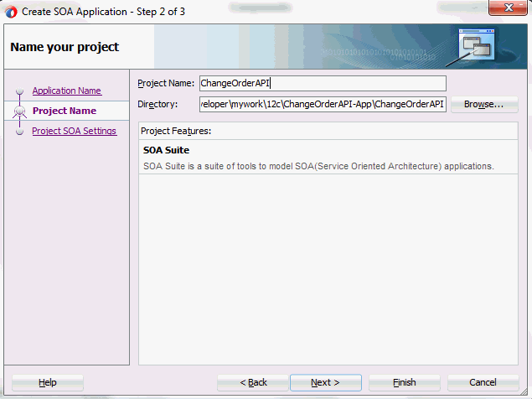Click the SOA Suite description text

318,167
